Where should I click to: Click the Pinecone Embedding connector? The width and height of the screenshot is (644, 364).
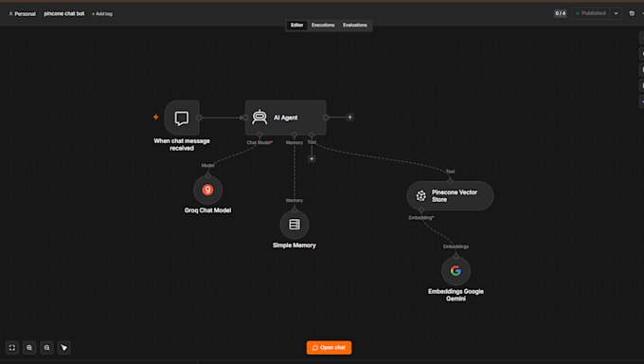click(421, 210)
